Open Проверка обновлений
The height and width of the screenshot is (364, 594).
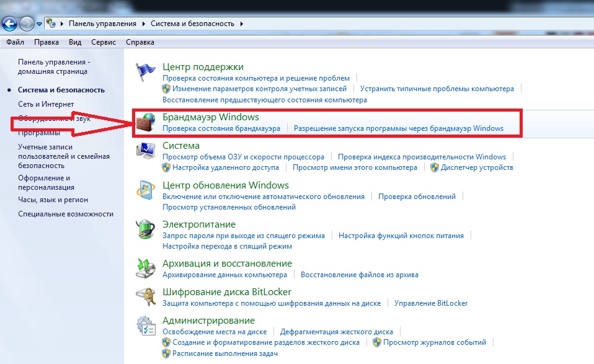coord(417,197)
